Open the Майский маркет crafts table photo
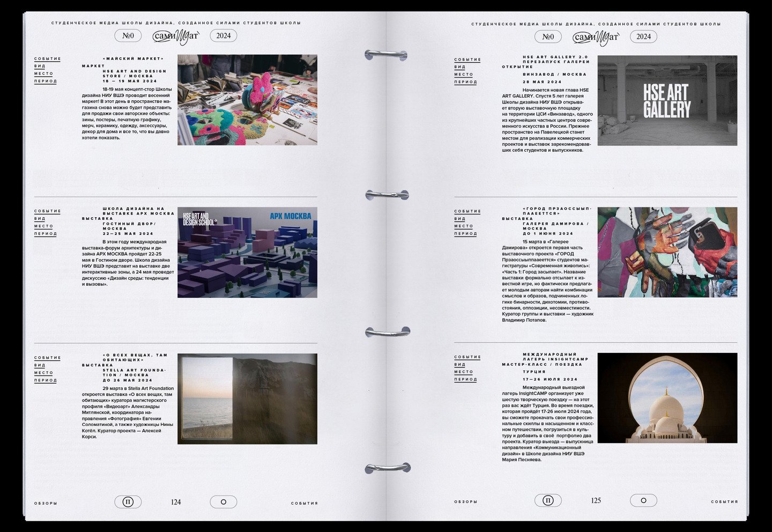The width and height of the screenshot is (772, 532). [x=247, y=100]
